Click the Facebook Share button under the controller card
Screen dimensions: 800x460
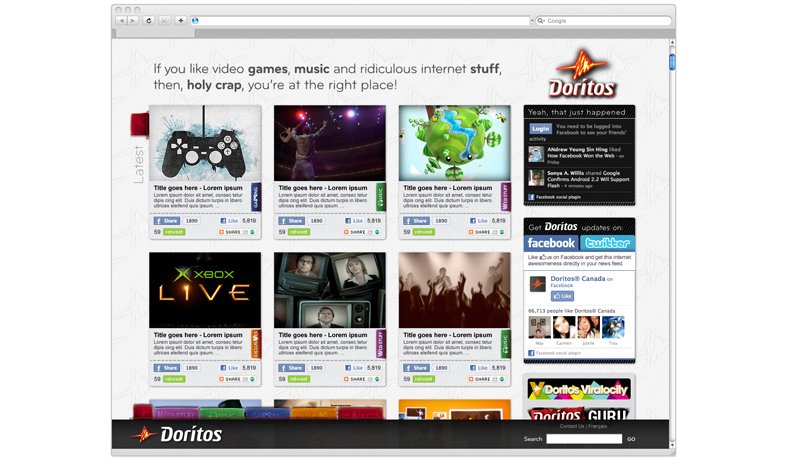[167, 221]
